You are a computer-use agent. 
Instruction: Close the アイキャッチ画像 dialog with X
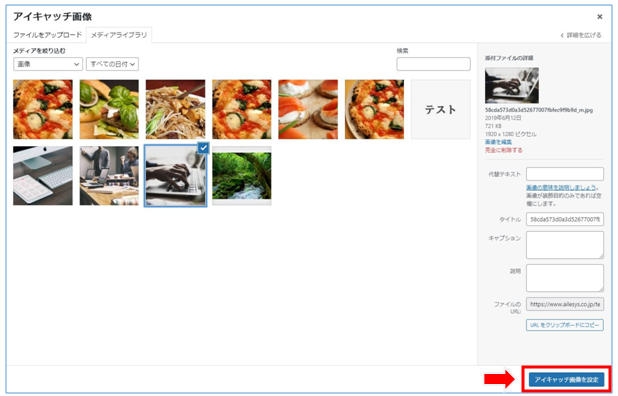click(599, 17)
